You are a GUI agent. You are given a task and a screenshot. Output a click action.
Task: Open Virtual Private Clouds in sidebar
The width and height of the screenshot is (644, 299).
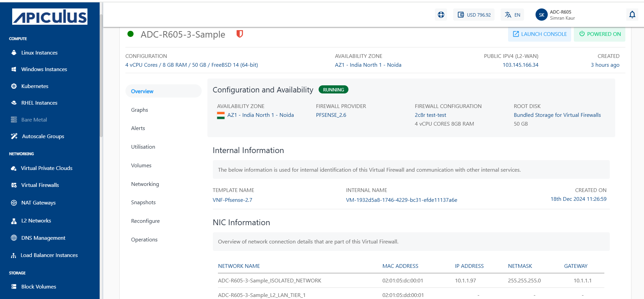pyautogui.click(x=47, y=168)
